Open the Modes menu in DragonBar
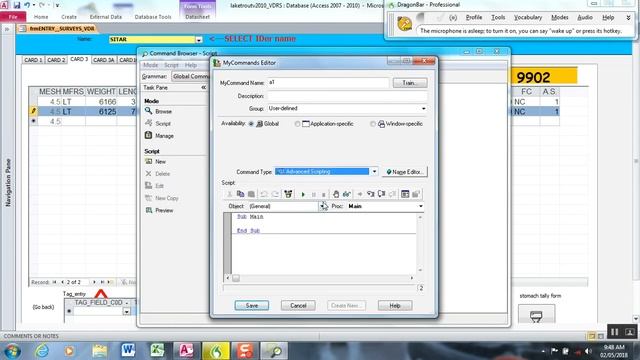This screenshot has height=360, width=640. 560,18
